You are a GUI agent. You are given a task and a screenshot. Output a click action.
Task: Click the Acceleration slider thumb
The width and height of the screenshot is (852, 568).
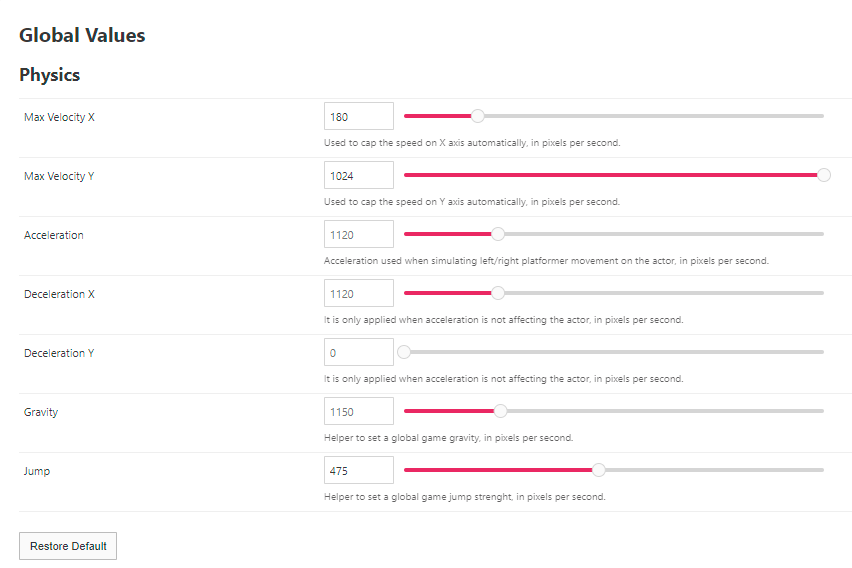[498, 234]
